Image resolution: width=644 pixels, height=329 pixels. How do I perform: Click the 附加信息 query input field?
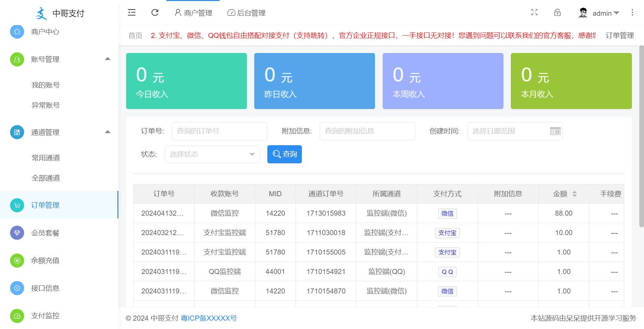367,131
